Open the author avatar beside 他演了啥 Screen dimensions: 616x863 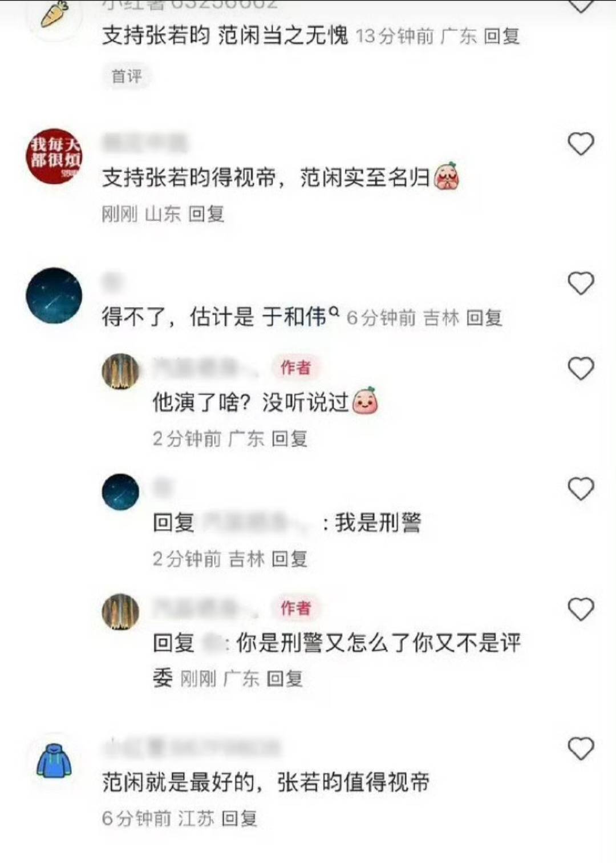pyautogui.click(x=120, y=372)
